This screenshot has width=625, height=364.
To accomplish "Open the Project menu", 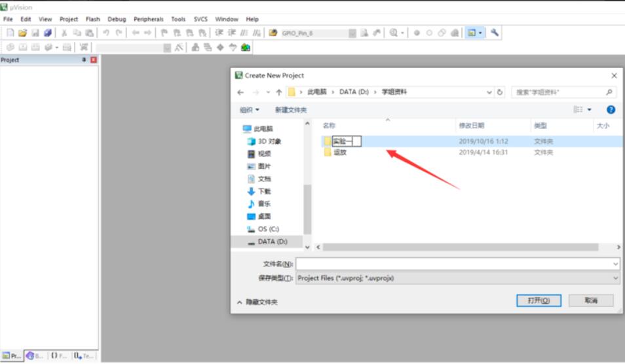I will click(x=69, y=19).
